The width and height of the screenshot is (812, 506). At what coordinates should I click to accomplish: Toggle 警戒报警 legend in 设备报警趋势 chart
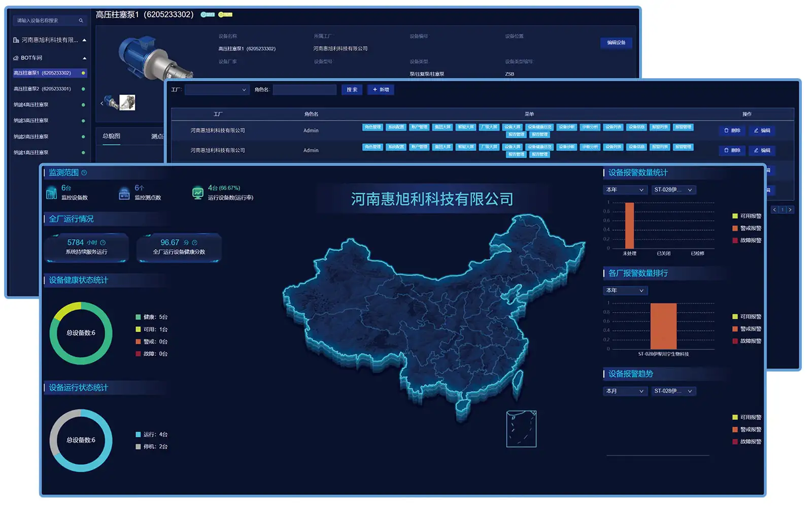click(x=747, y=429)
